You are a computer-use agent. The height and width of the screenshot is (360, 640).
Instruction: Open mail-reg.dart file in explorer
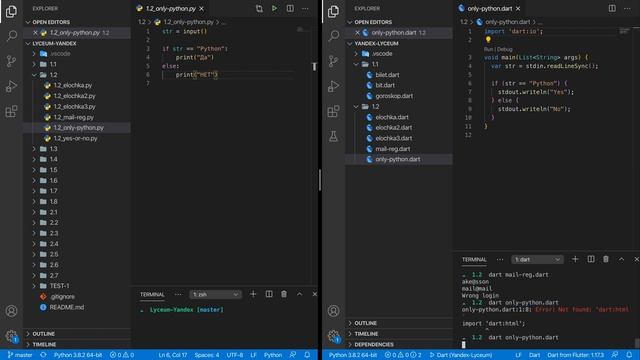[393, 149]
